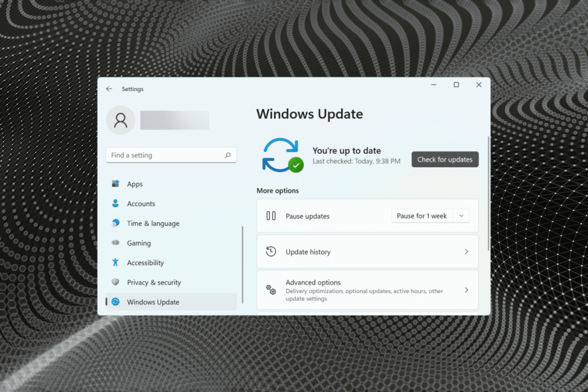Image resolution: width=588 pixels, height=392 pixels.
Task: Maximize the Settings window
Action: click(457, 85)
